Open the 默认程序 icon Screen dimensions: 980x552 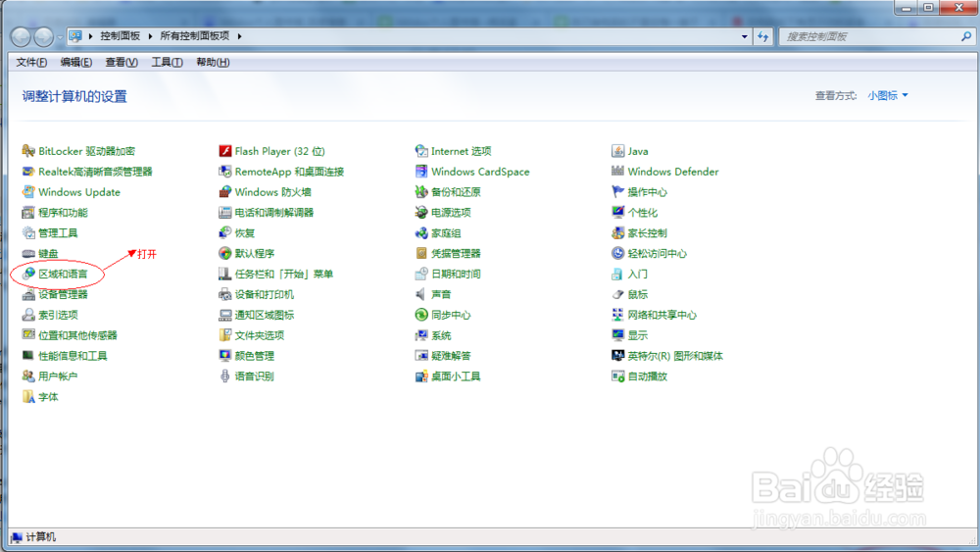225,253
